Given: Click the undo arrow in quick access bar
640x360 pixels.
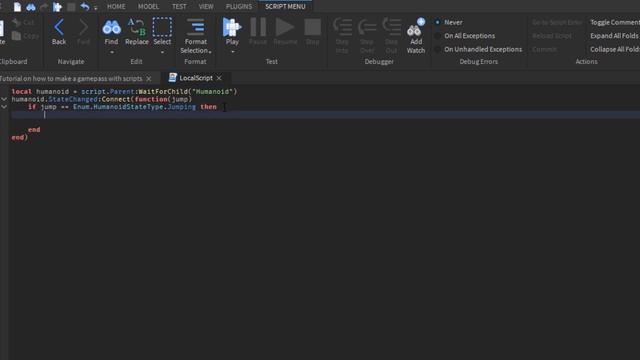Looking at the screenshot, I should tap(84, 7).
